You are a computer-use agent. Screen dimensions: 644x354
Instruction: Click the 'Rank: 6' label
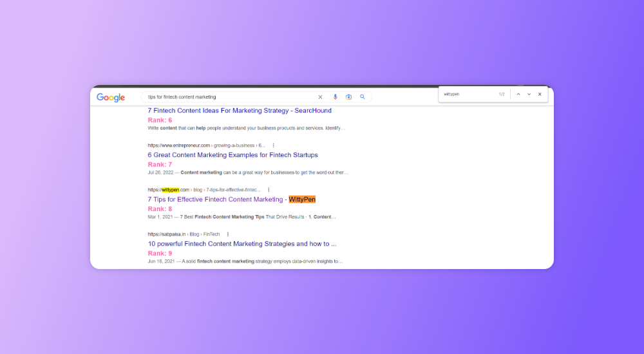coord(160,120)
